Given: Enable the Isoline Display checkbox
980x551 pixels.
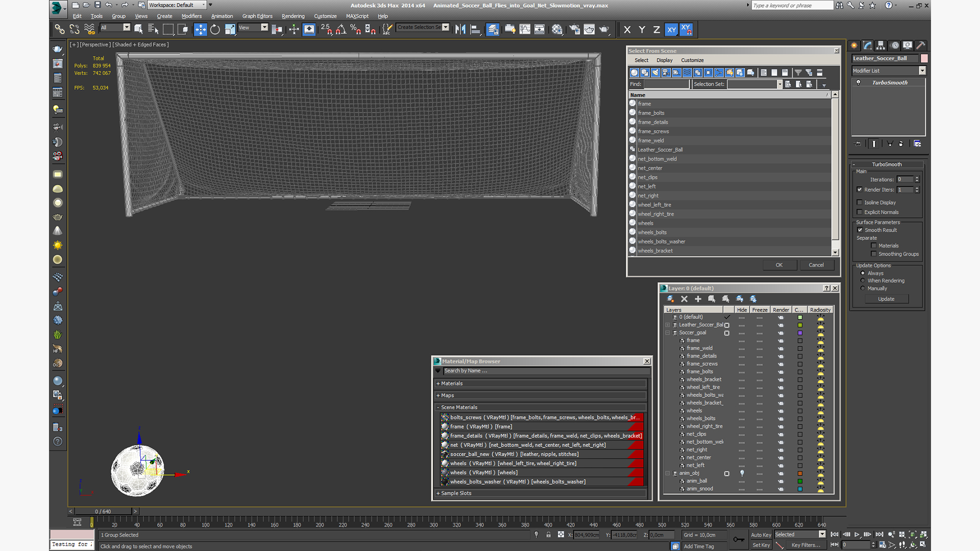Looking at the screenshot, I should [x=860, y=203].
